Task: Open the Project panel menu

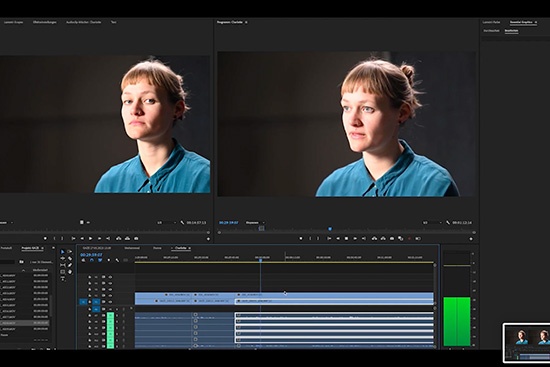Action: 42,248
